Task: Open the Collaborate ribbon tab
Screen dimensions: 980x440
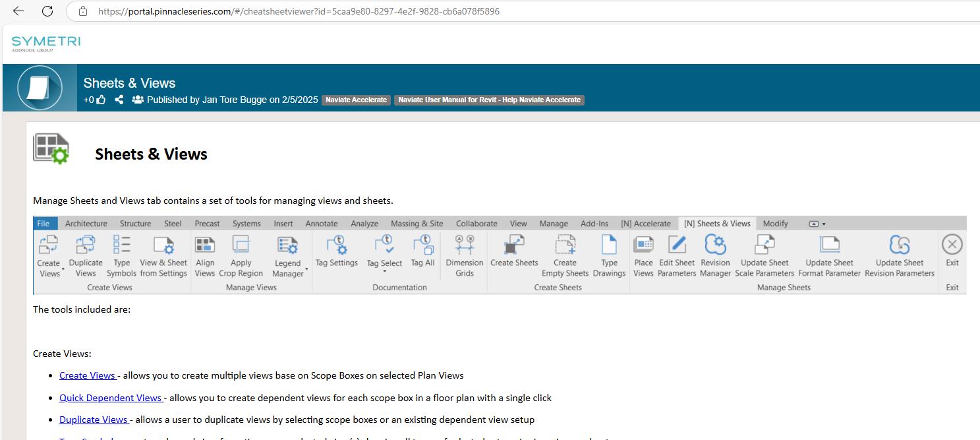Action: point(476,224)
